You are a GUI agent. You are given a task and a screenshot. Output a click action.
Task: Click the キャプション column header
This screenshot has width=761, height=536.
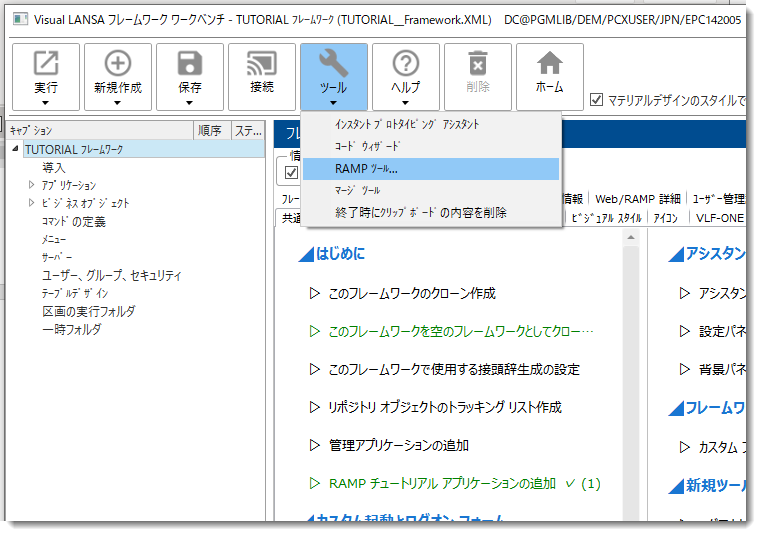100,130
